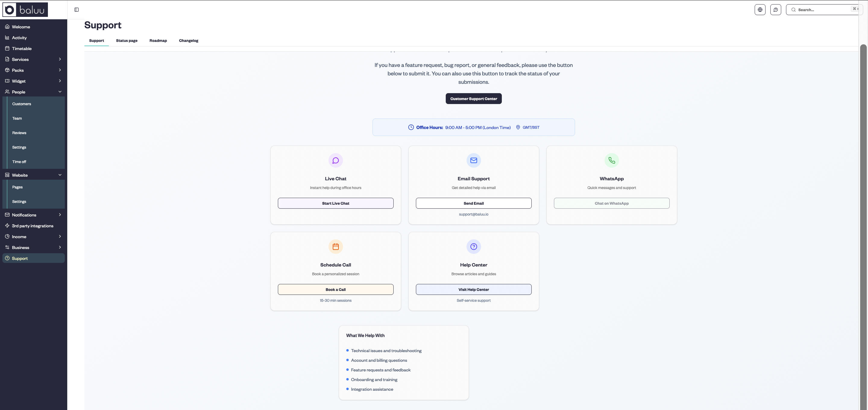Open the globe language icon
Viewport: 868px width, 410px height.
coord(760,10)
